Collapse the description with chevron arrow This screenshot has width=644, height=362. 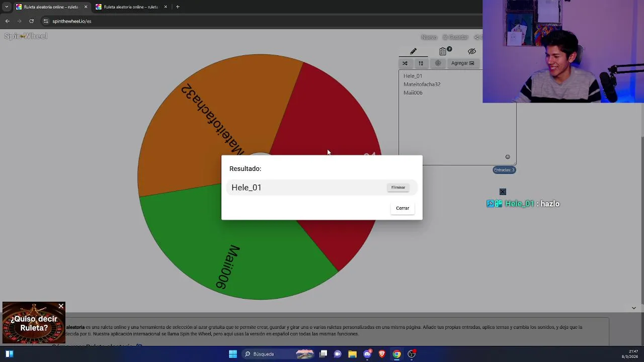(634, 308)
